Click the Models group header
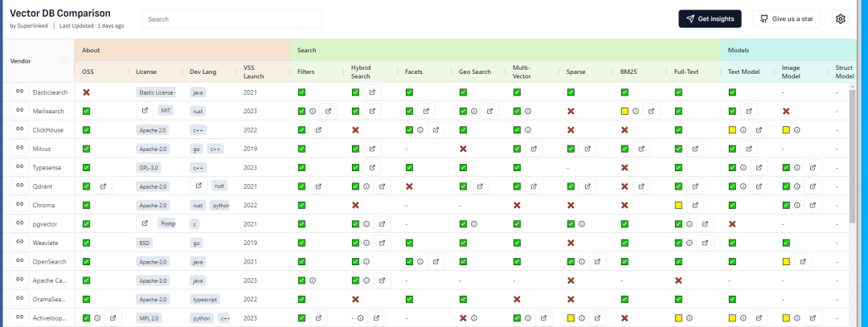Viewport: 868px width, 327px height. tap(788, 50)
